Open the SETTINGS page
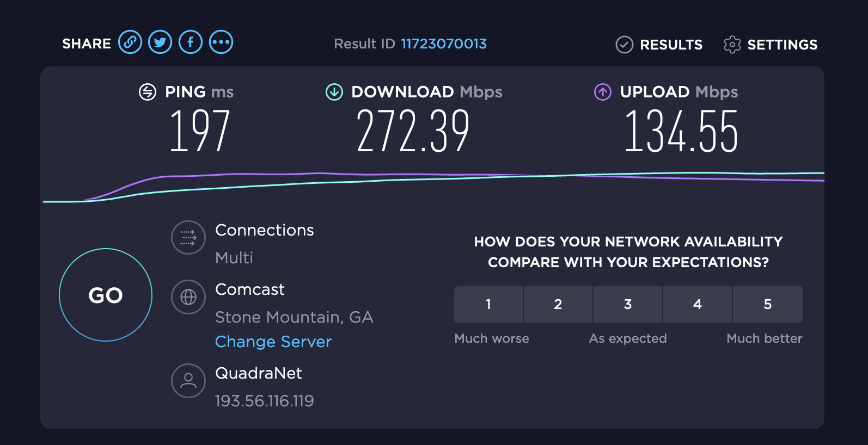 tap(782, 45)
